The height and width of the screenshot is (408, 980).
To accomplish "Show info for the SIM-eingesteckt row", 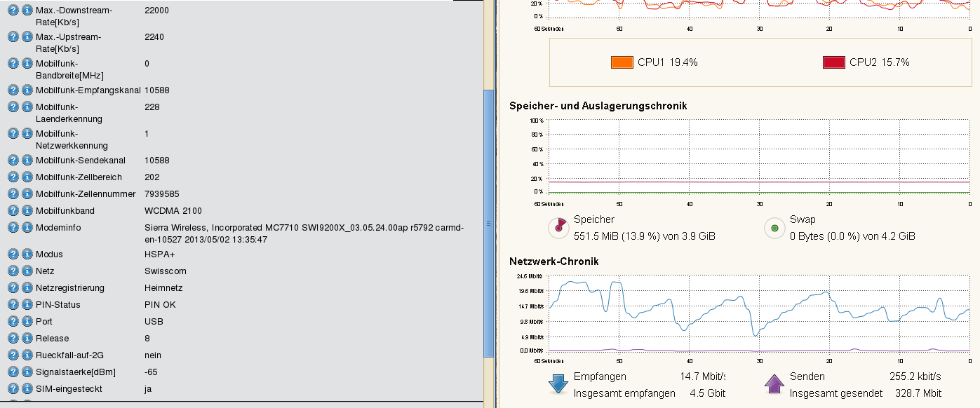I will click(x=27, y=388).
